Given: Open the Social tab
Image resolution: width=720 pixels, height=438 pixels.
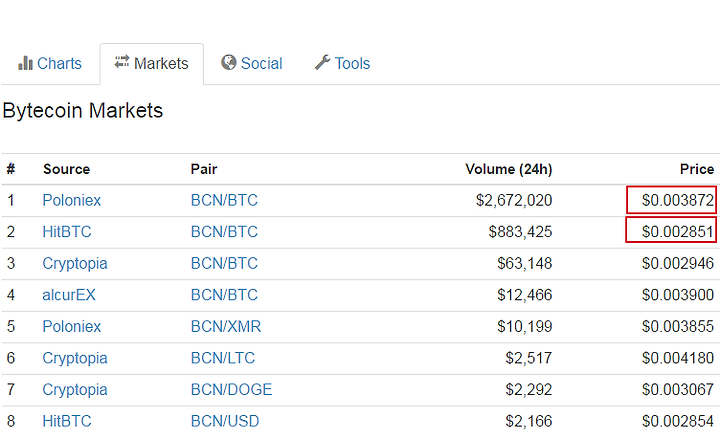Looking at the screenshot, I should [252, 63].
